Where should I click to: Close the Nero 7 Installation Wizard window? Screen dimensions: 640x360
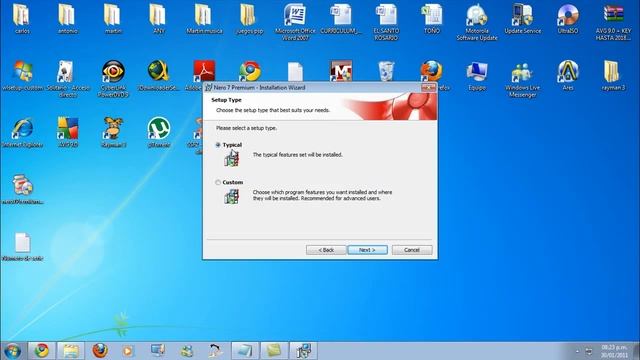tap(428, 87)
